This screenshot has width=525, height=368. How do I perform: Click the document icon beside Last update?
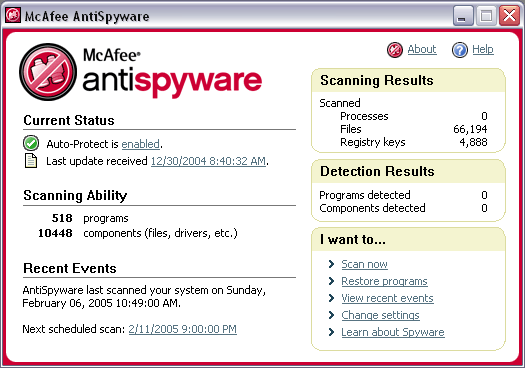(31, 160)
